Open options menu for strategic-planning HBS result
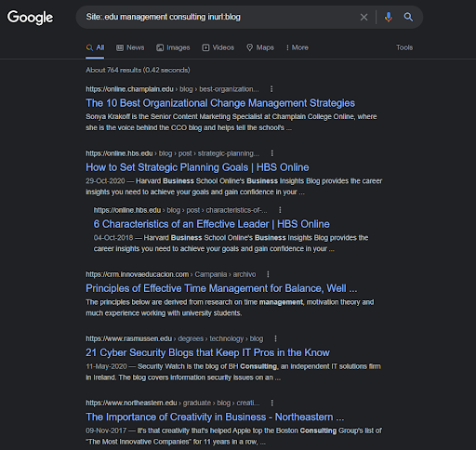Screen dimensions: 476x450 coord(272,153)
